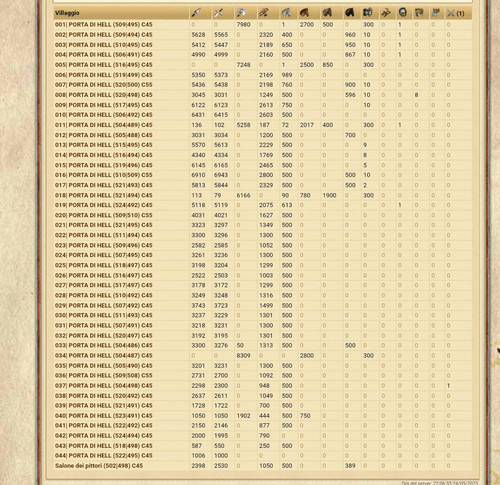The width and height of the screenshot is (500, 485).
Task: Select incoming attack value 1 in village 037
Action: coord(448,386)
